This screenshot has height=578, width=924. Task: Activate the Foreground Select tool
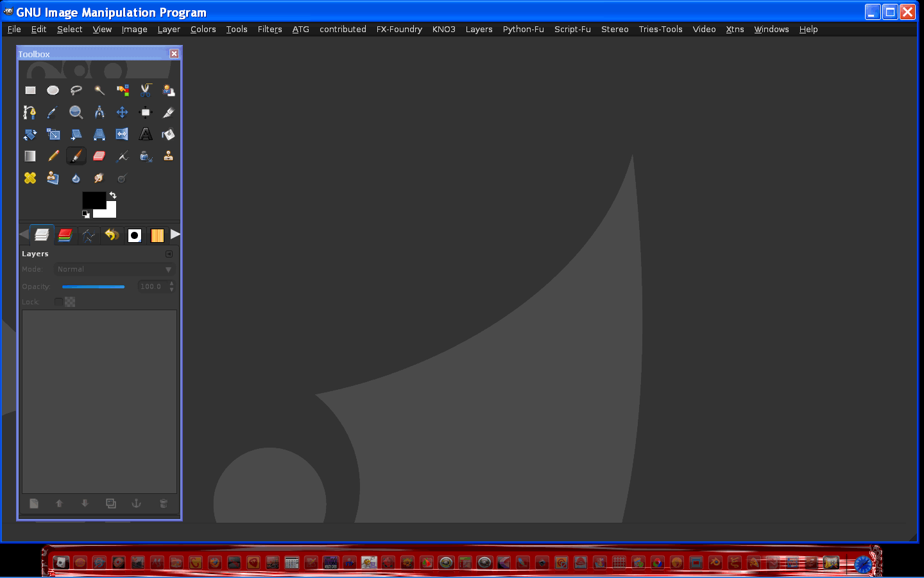[x=168, y=91]
